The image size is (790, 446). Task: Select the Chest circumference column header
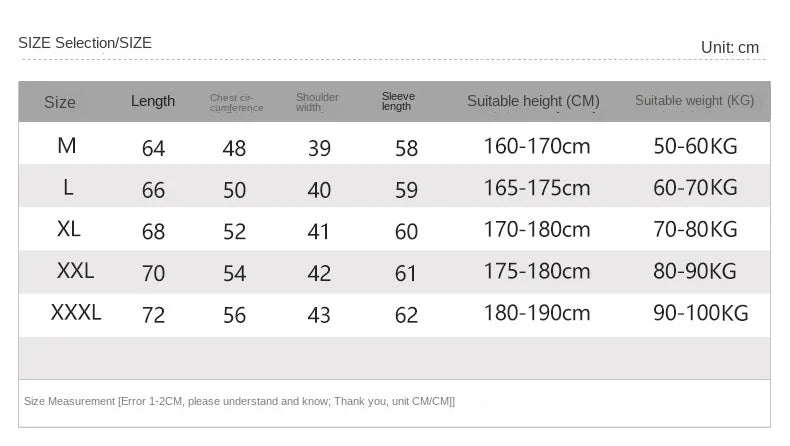(x=236, y=102)
